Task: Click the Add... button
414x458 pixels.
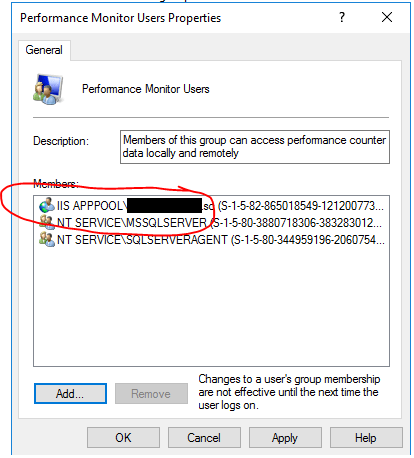Action: point(70,393)
